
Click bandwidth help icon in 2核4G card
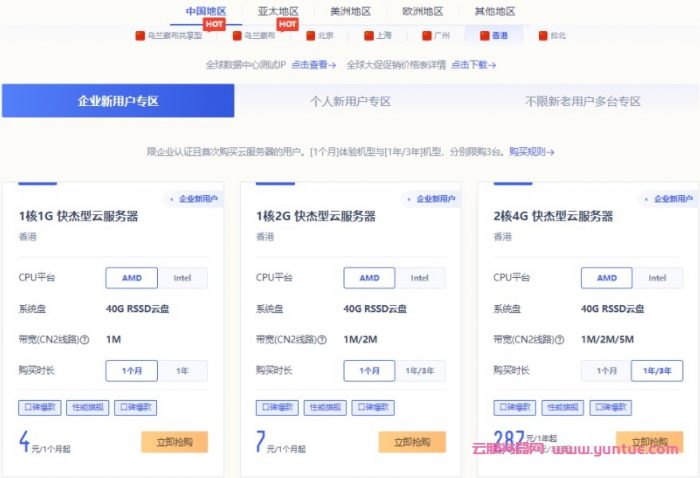point(561,339)
